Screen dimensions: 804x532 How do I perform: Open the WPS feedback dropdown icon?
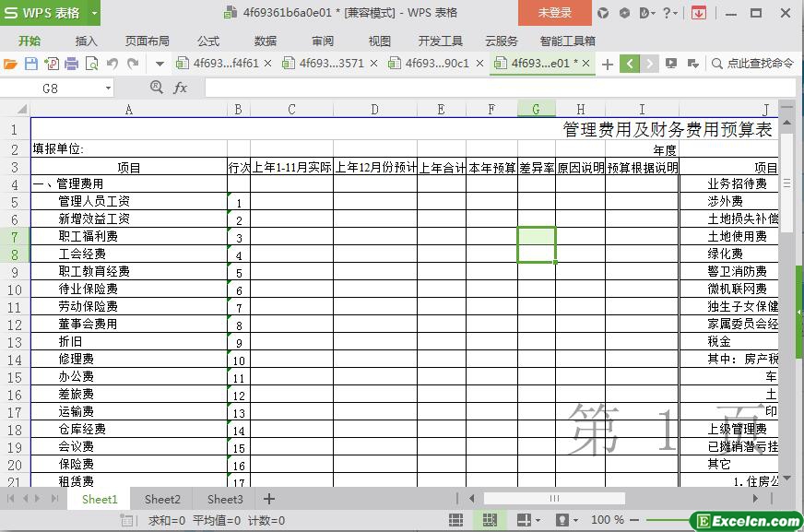(647, 13)
